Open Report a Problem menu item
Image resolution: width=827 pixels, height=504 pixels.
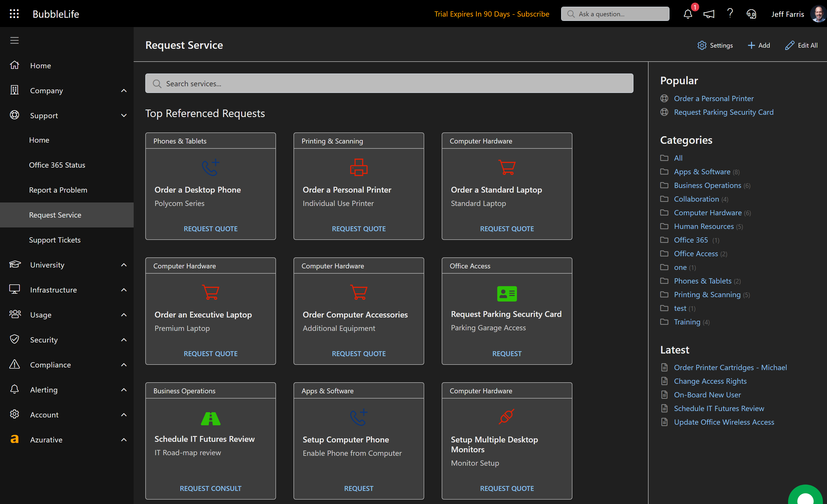[67, 190]
